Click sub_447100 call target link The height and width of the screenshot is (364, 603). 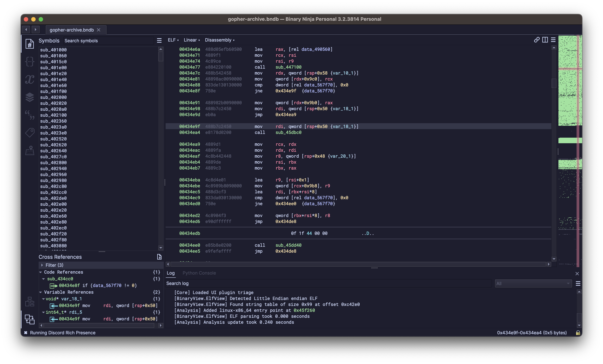point(288,67)
